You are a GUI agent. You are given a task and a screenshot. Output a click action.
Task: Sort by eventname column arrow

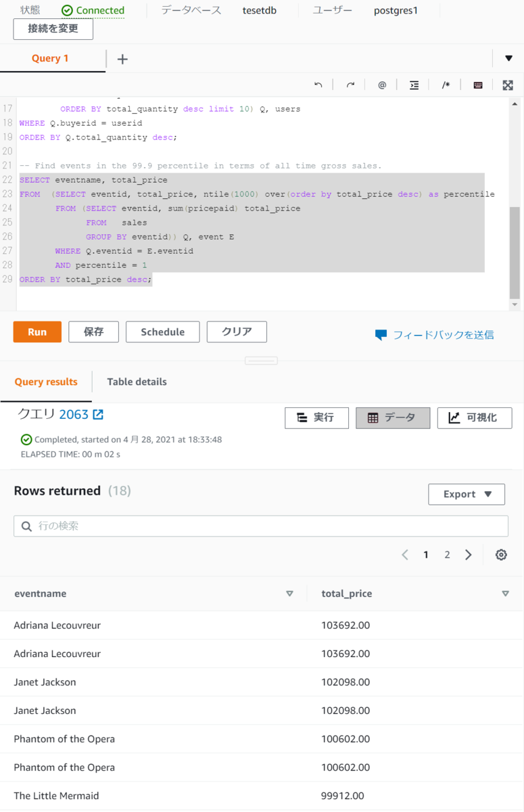tap(289, 593)
